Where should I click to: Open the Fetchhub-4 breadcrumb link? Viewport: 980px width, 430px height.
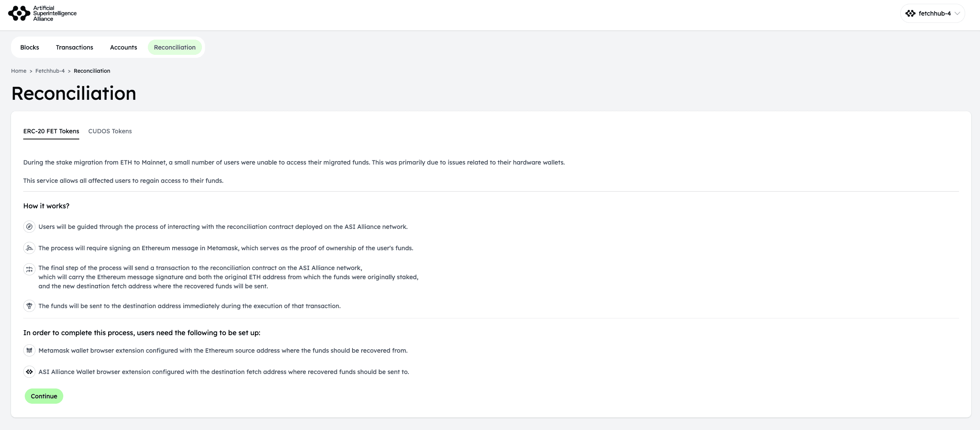tap(50, 71)
